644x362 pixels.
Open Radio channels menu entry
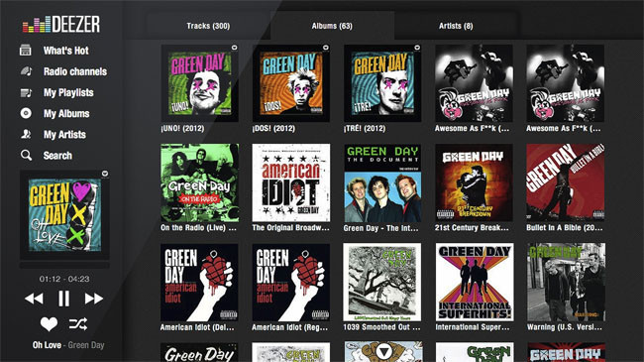(75, 71)
